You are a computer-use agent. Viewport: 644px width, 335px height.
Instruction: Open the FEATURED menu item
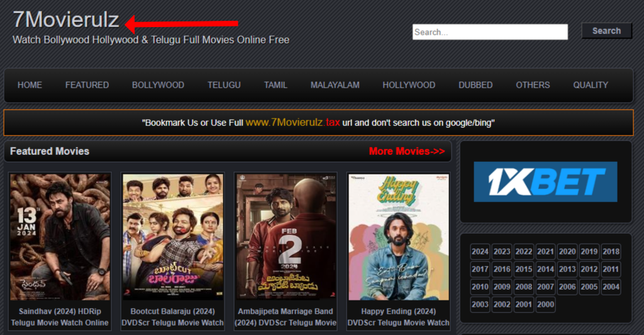(x=87, y=85)
